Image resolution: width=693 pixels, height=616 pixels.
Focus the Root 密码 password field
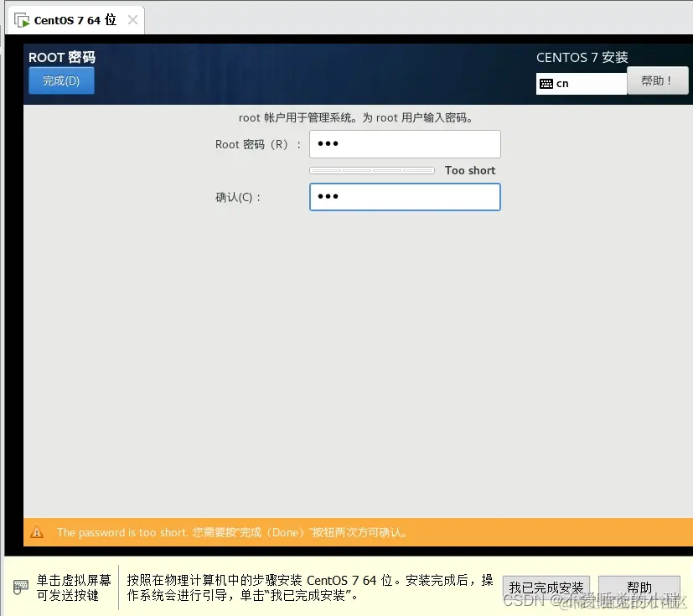[405, 144]
